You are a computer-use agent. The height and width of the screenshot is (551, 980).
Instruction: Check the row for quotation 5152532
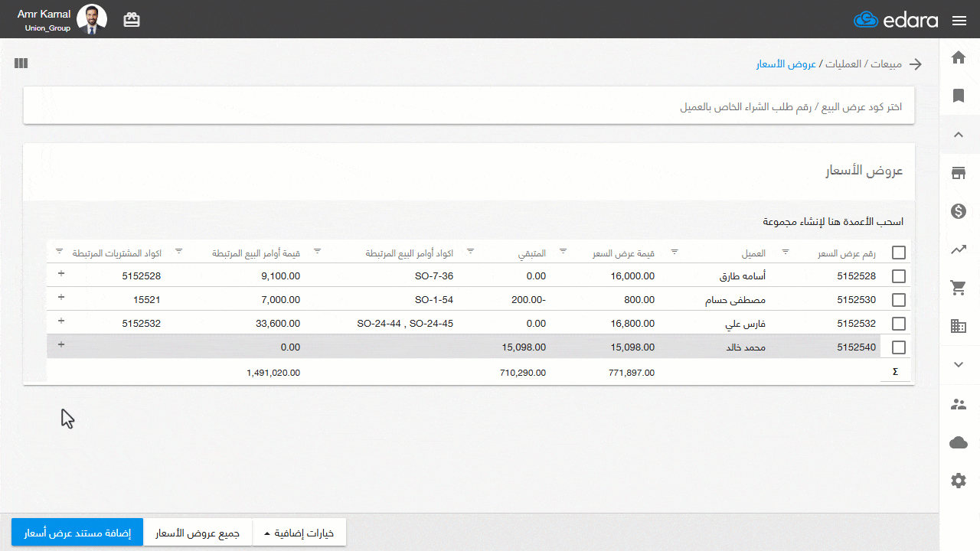coord(899,324)
